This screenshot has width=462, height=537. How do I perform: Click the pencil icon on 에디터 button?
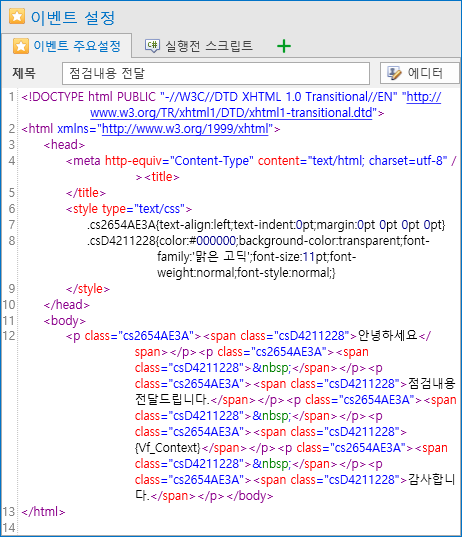[394, 73]
